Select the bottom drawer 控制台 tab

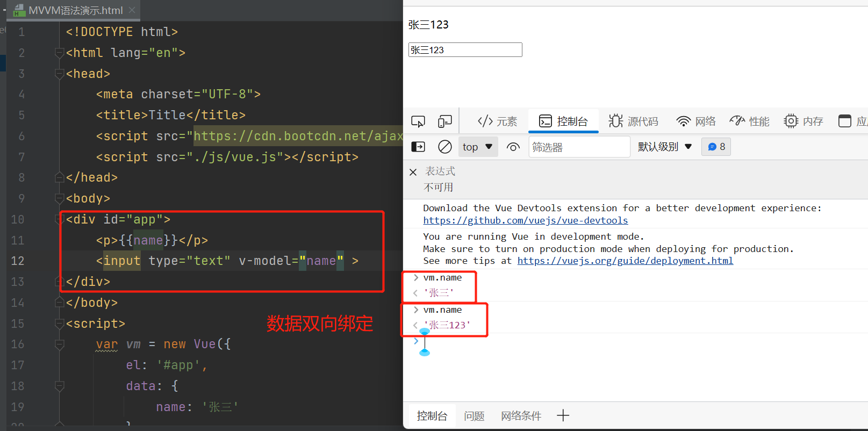[432, 416]
